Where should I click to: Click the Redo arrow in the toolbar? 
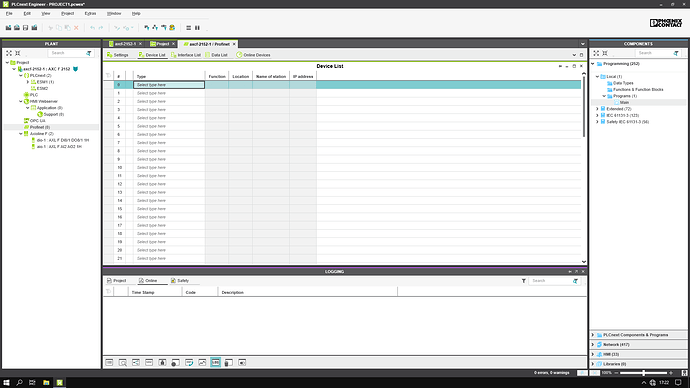(x=101, y=28)
